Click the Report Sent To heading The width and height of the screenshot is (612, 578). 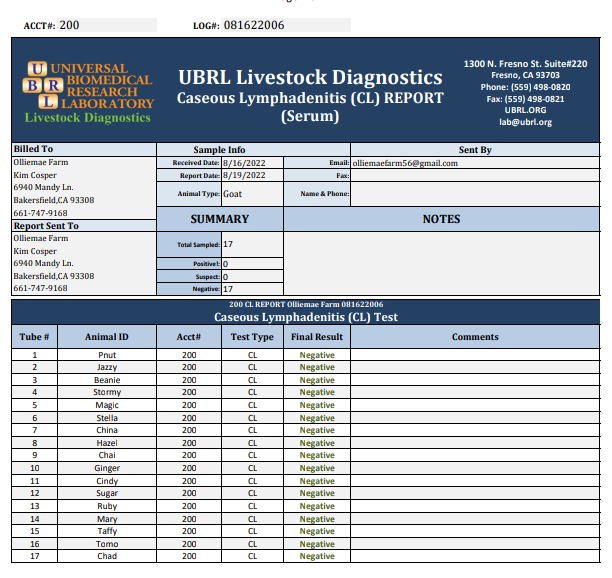[46, 226]
